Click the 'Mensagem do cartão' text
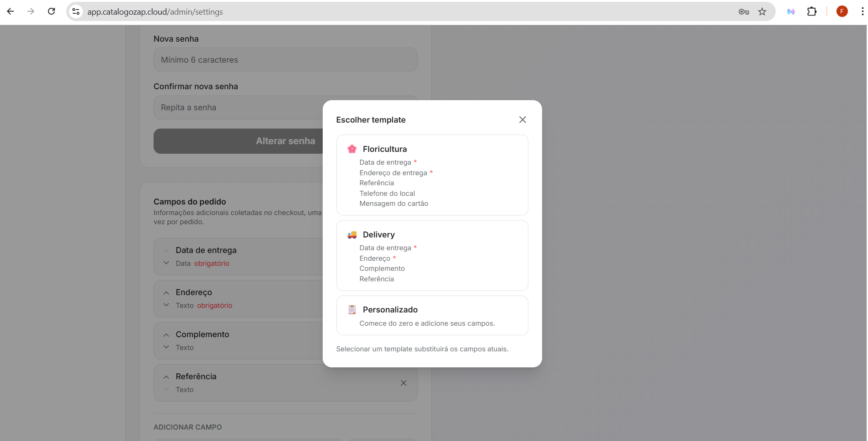This screenshot has height=441, width=868. 394,204
